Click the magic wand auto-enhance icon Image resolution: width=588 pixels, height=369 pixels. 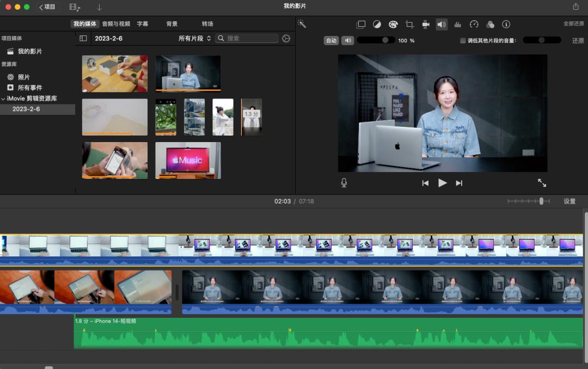pos(302,24)
